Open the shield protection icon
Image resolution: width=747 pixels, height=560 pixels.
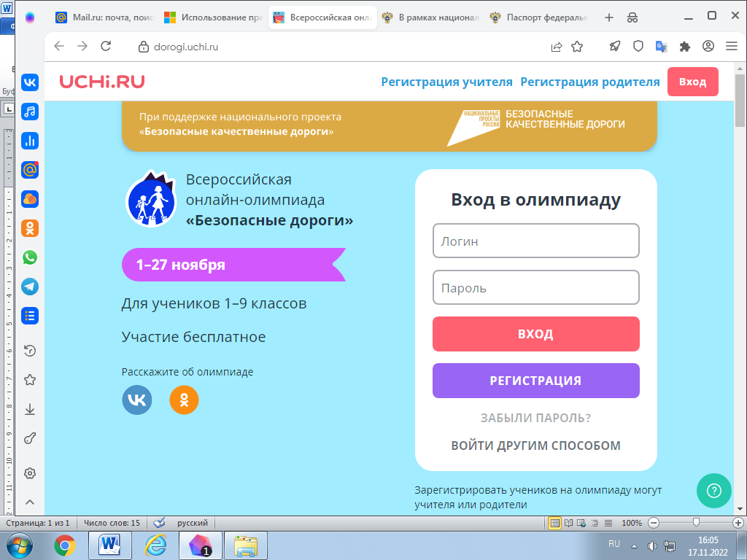(x=638, y=46)
